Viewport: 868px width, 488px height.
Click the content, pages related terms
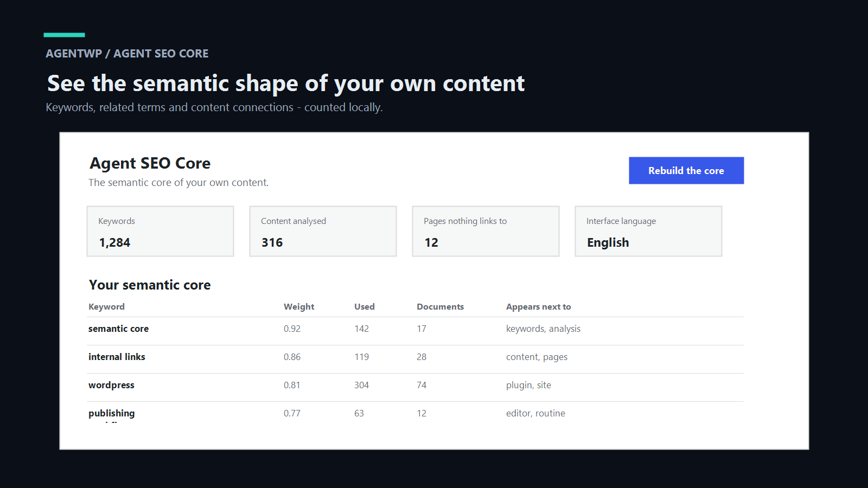coord(537,357)
